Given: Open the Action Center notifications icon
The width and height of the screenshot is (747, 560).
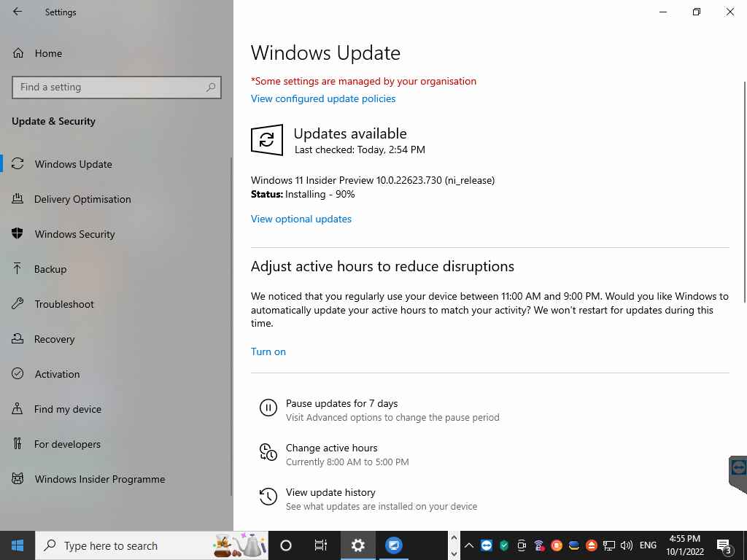Looking at the screenshot, I should 724,545.
